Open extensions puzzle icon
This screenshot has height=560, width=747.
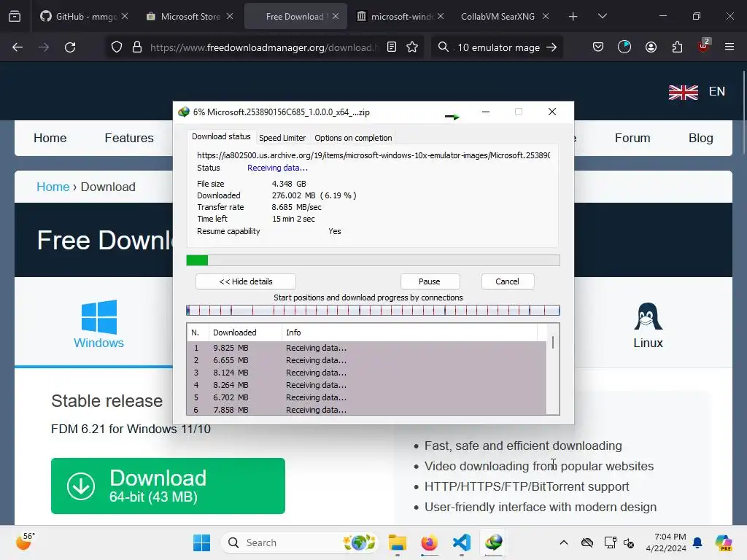tap(677, 47)
